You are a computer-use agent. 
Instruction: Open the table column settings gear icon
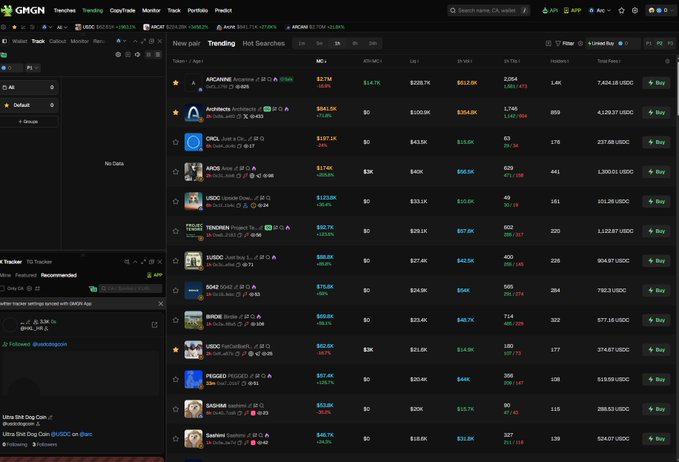coord(667,61)
